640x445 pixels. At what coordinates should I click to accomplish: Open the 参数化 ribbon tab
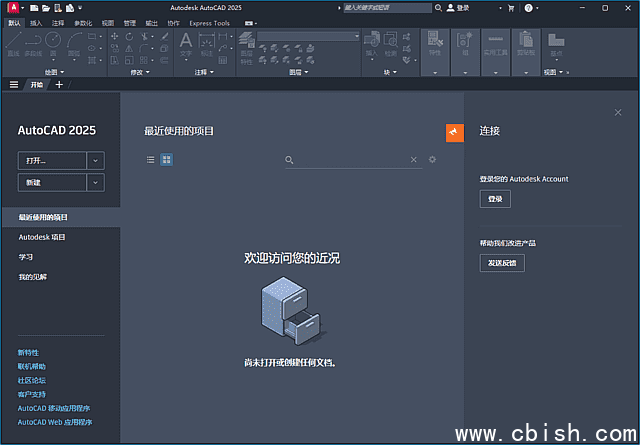click(83, 23)
